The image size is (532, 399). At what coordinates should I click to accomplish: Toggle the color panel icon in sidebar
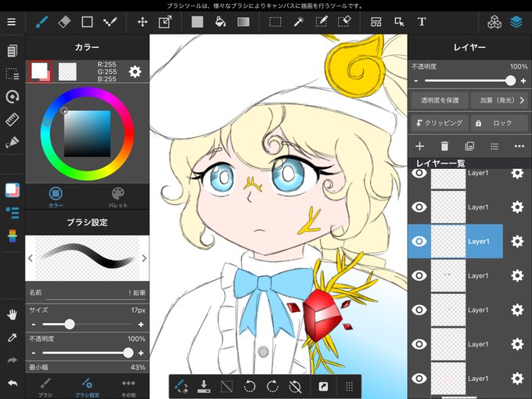point(13,190)
